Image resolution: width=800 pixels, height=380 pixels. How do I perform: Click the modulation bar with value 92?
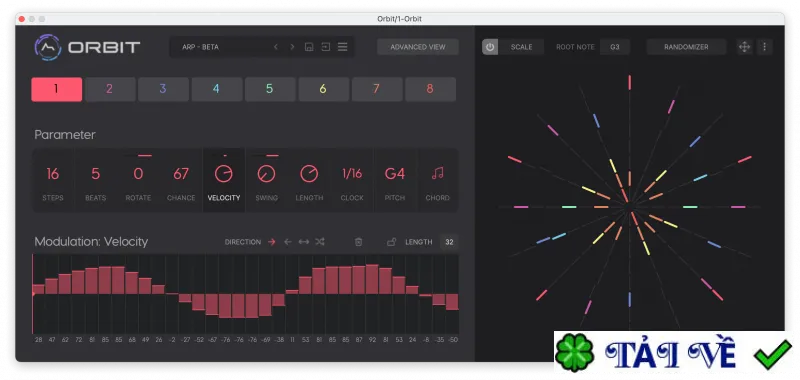[372, 279]
